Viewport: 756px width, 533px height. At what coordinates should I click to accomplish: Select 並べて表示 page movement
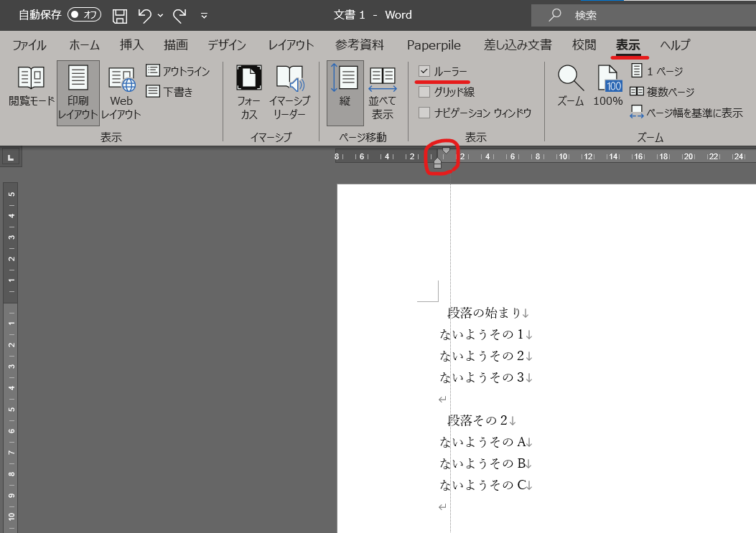point(383,93)
